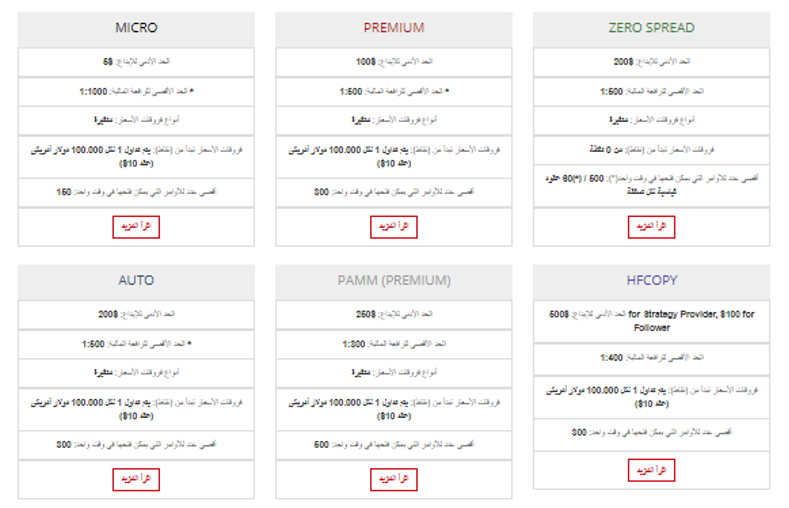Open the ZERO SPREAD account heading
Viewport: 789px width, 508px height.
pos(651,28)
